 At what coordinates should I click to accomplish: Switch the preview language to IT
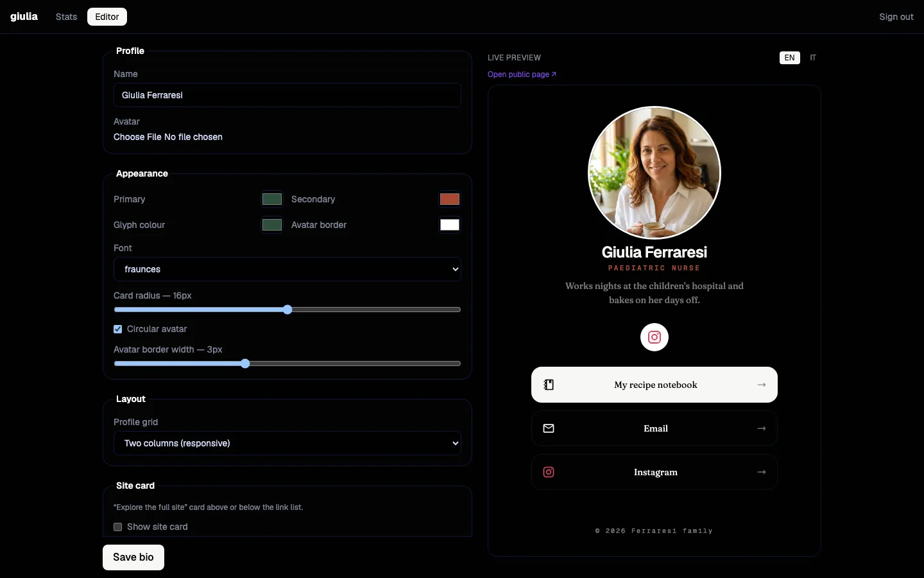(x=813, y=58)
